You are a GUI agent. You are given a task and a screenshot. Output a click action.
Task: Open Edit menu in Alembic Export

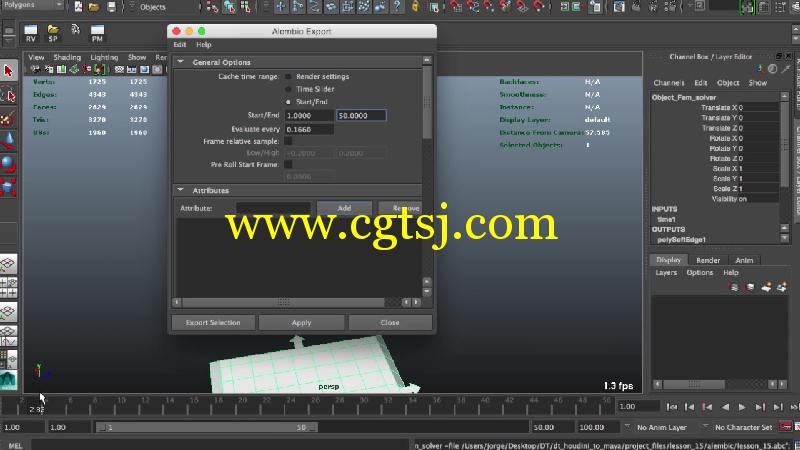pyautogui.click(x=180, y=45)
